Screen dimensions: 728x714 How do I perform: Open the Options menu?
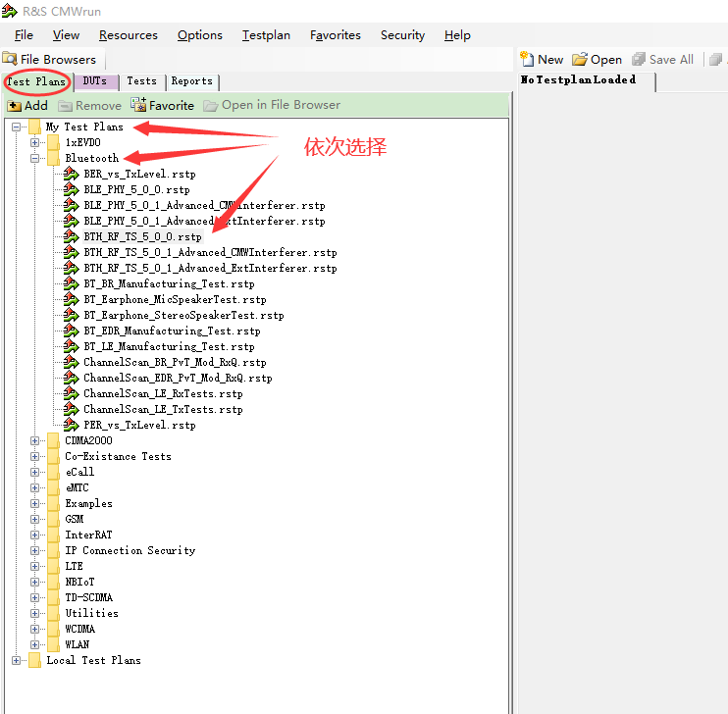(199, 35)
